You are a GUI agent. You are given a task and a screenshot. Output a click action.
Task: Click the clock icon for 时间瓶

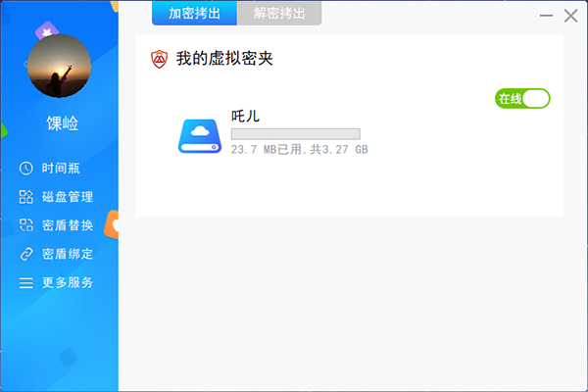(25, 168)
